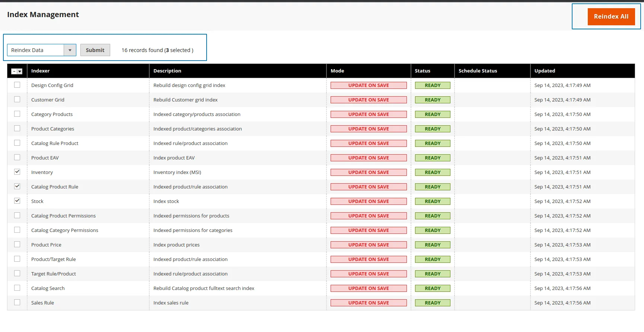Select the Product EAV row checkbox

pyautogui.click(x=17, y=157)
